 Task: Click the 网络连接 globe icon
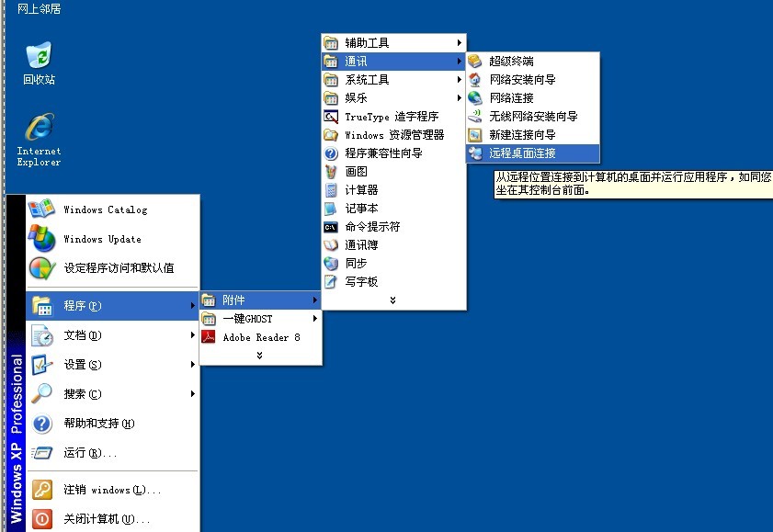(x=475, y=98)
